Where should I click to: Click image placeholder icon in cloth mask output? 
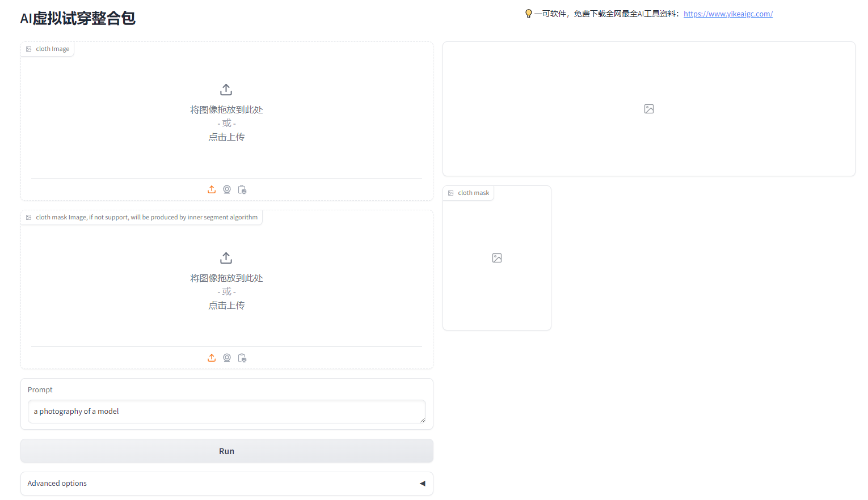click(497, 258)
